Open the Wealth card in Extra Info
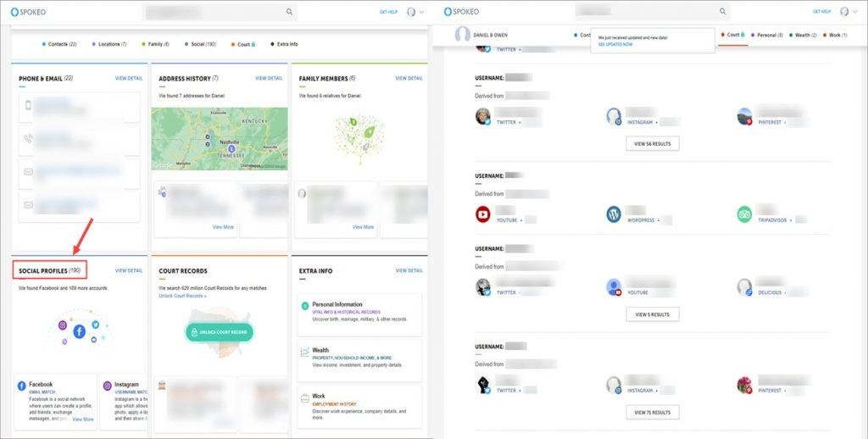 pyautogui.click(x=359, y=361)
